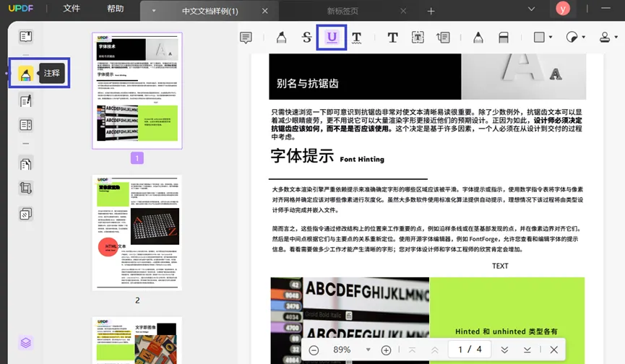Zoom in with the plus button
Image resolution: width=625 pixels, height=364 pixels.
[386, 350]
